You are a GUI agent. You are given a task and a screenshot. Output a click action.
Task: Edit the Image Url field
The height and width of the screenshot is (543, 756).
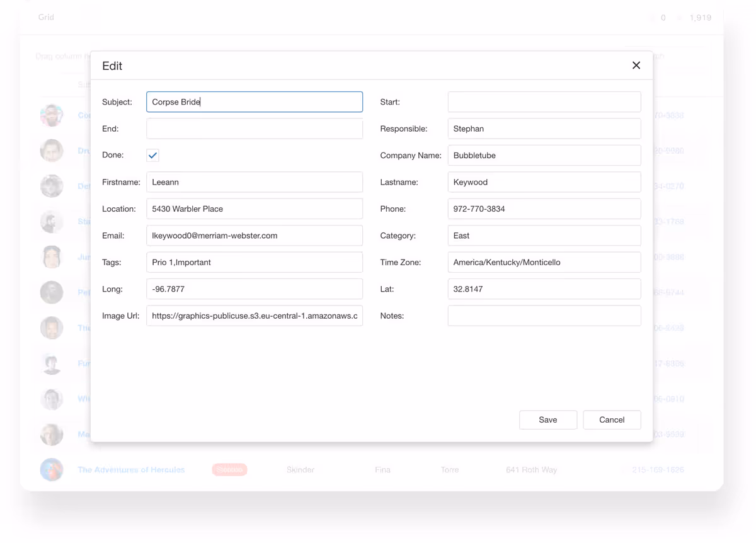[255, 316]
